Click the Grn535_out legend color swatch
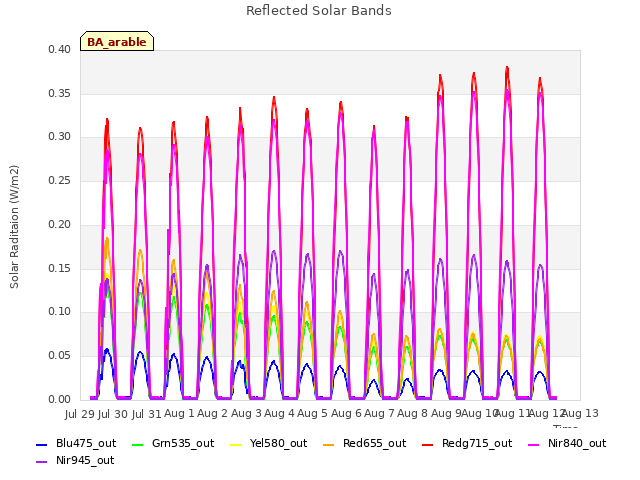640x480 pixels. click(x=138, y=444)
